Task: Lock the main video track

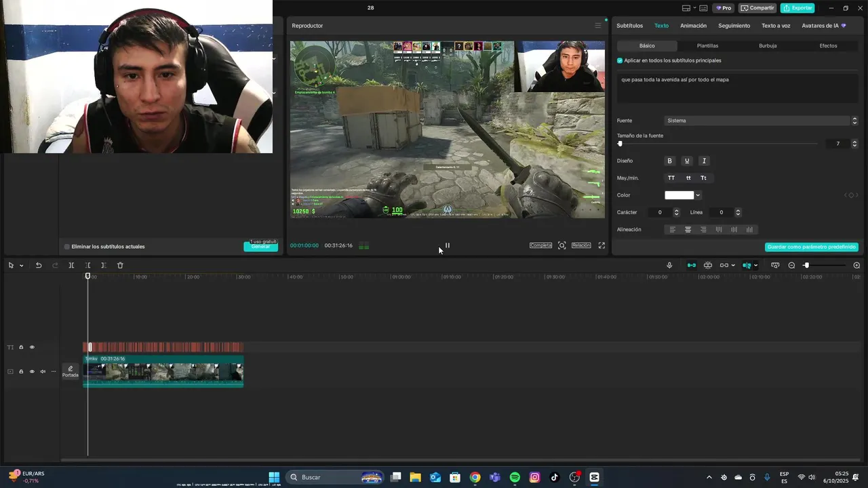Action: tap(21, 371)
